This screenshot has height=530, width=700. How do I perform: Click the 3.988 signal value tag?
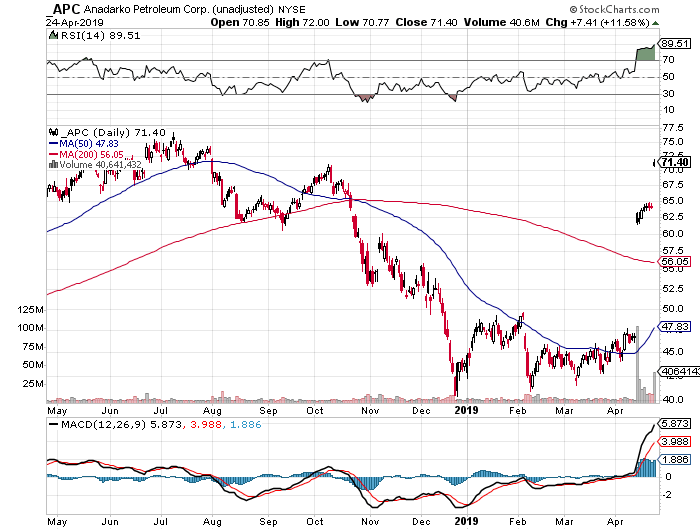point(675,442)
